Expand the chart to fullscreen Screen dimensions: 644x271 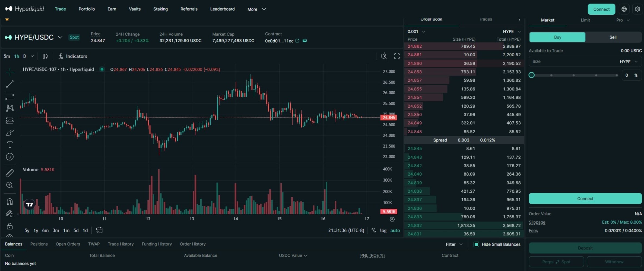pyautogui.click(x=396, y=56)
